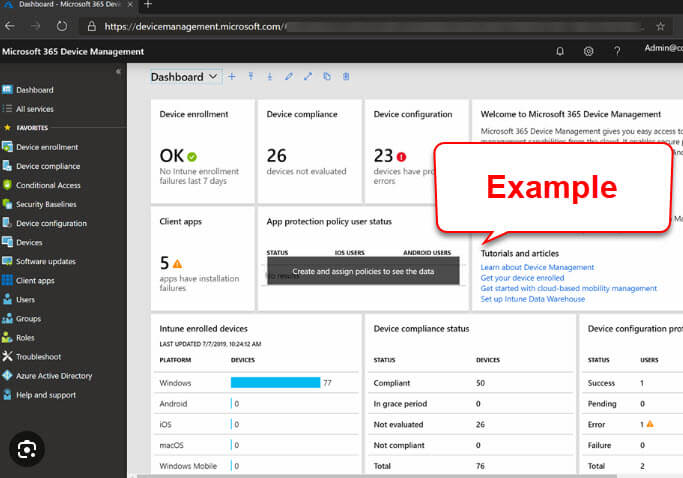Open Device compliance sidebar icon

[x=7, y=166]
